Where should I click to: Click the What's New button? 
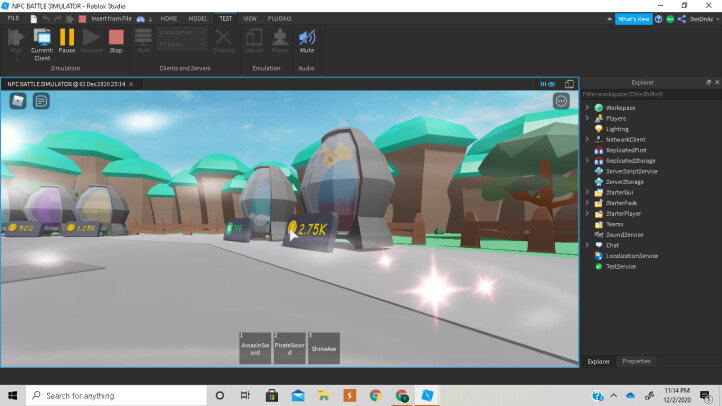[x=633, y=18]
